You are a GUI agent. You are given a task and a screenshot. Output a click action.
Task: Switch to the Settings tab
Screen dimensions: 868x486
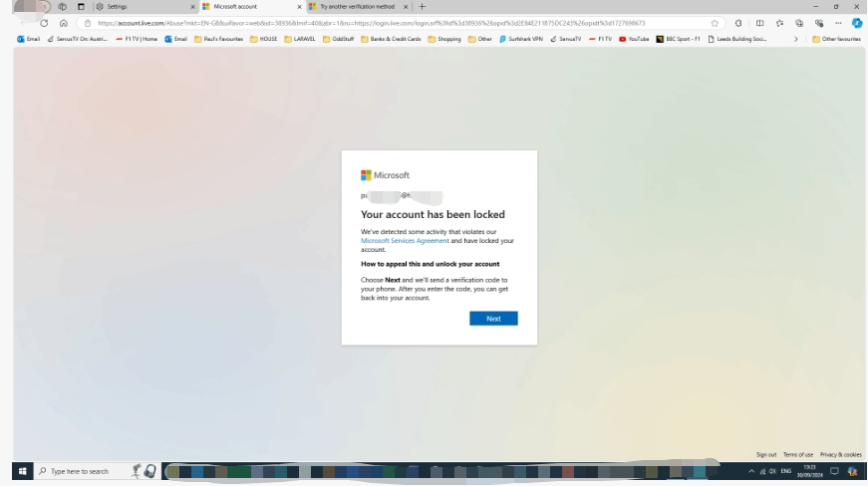tap(144, 7)
